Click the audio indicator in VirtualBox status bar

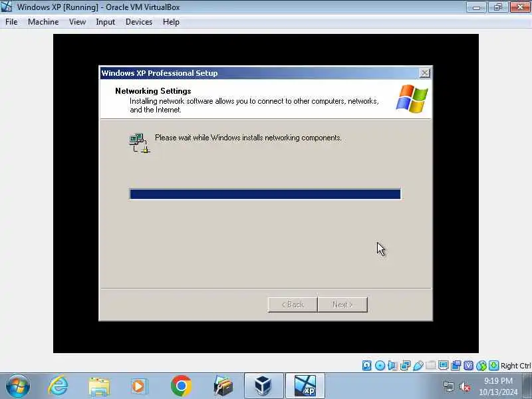(x=392, y=365)
